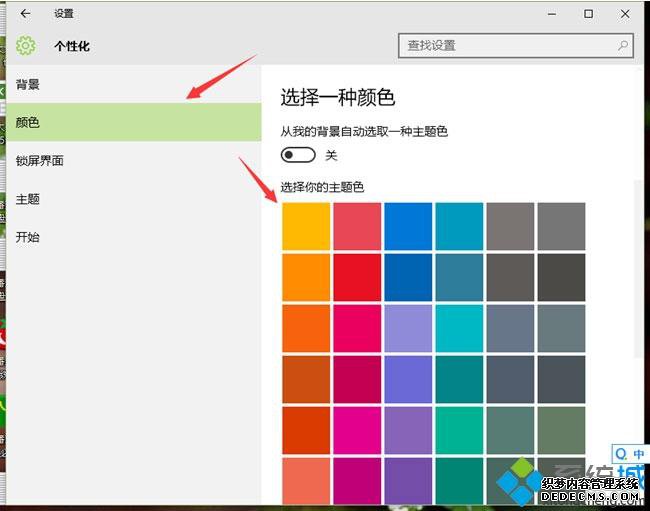Choose the pure red swatch in the second row
The width and height of the screenshot is (650, 511).
[357, 277]
